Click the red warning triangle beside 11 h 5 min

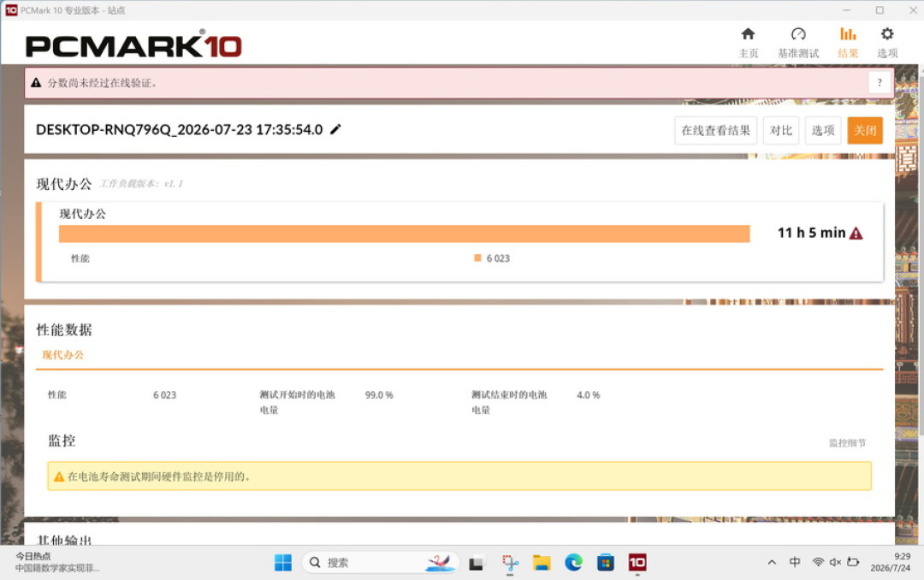click(856, 234)
